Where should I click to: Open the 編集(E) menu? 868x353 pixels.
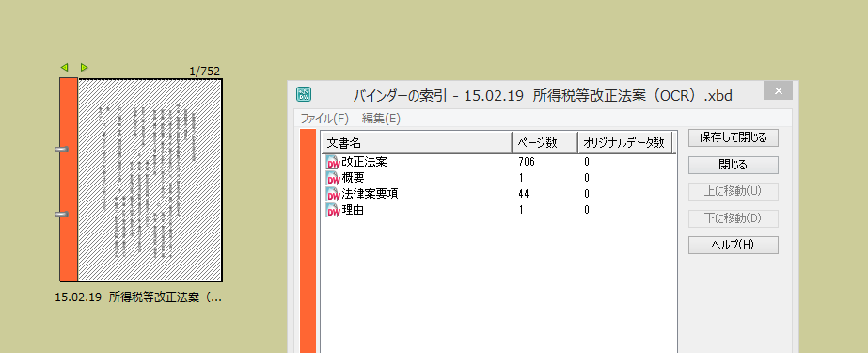pos(381,119)
